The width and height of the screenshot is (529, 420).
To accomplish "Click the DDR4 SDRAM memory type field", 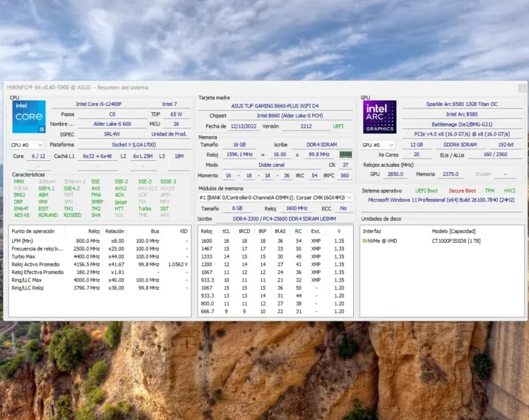I will point(321,144).
